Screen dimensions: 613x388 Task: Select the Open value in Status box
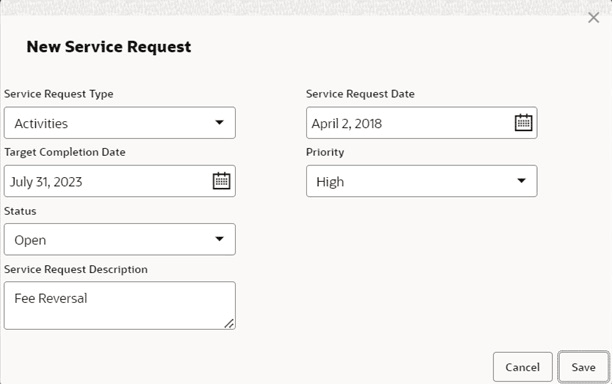[x=30, y=240]
